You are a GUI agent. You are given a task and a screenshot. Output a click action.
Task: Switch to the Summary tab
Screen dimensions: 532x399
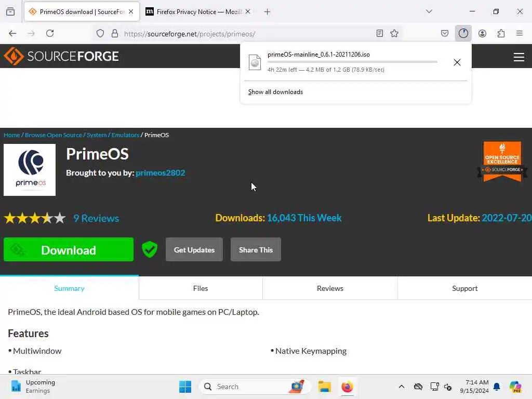pos(69,288)
